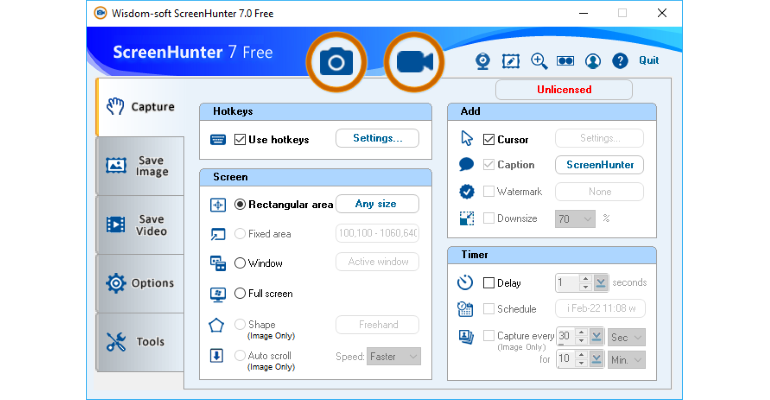This screenshot has width=770, height=400.
Task: Click the dual-monitor view icon
Action: 565,61
